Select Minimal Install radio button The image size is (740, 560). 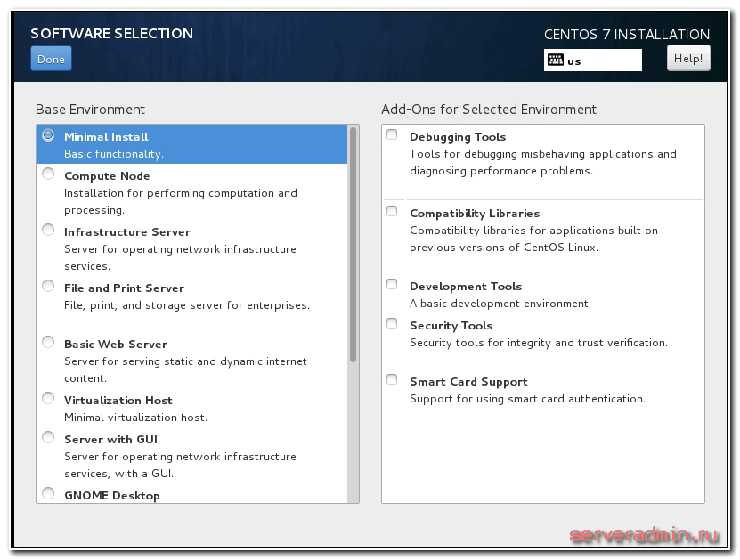tap(48, 136)
